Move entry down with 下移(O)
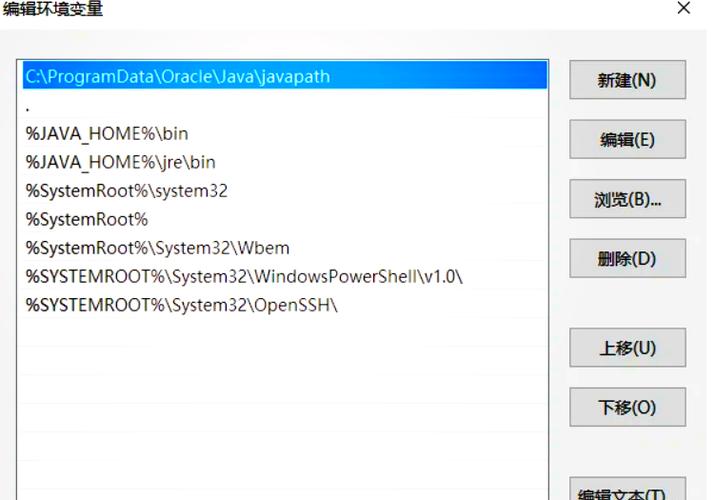The width and height of the screenshot is (715, 500). (x=627, y=407)
